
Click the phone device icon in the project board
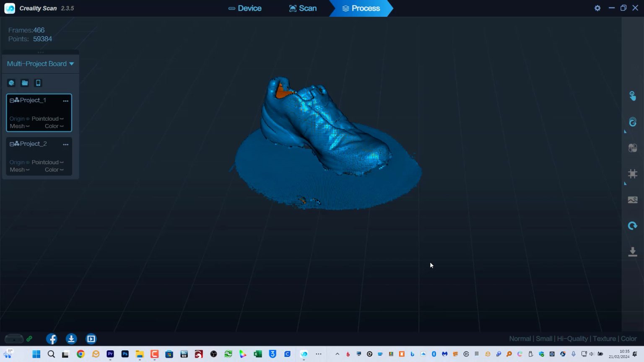[38, 83]
